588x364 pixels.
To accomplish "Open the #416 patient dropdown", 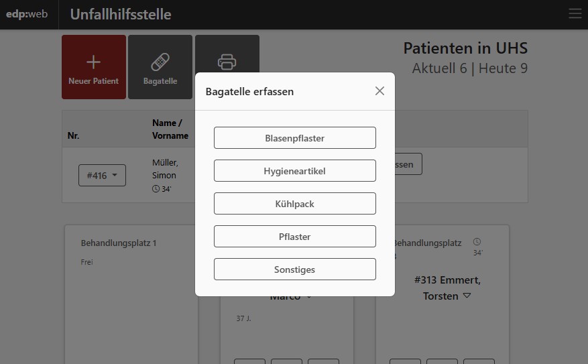I will point(102,176).
